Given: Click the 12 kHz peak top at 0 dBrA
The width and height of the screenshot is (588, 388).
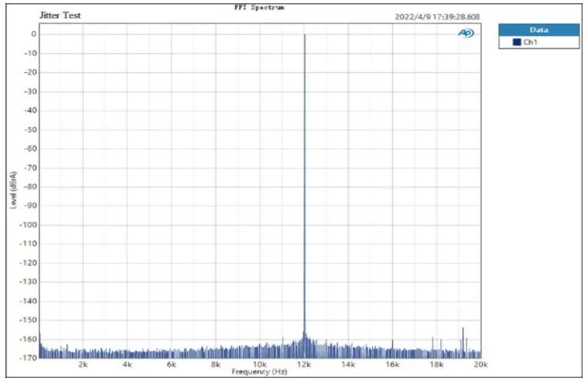Looking at the screenshot, I should pyautogui.click(x=304, y=35).
